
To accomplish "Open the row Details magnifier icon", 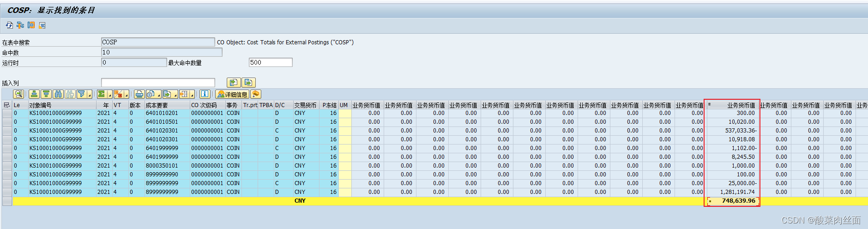I will tap(18, 94).
